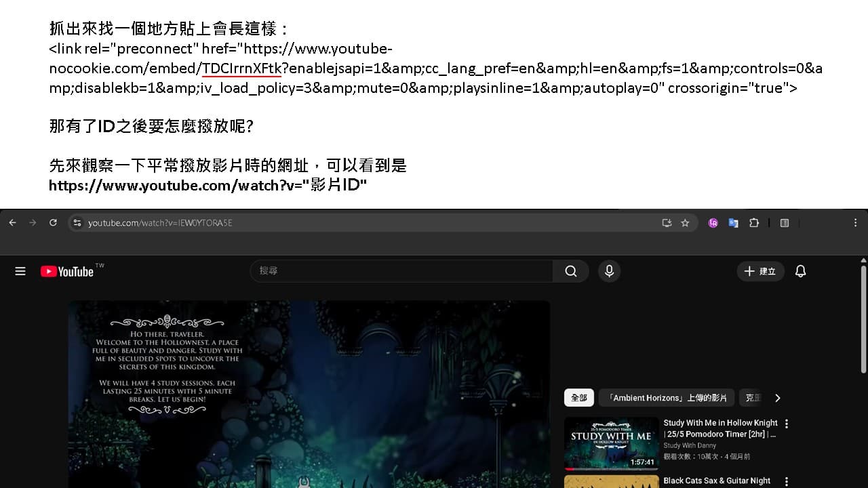Start voice search with the microphone
868x488 pixels.
[609, 271]
